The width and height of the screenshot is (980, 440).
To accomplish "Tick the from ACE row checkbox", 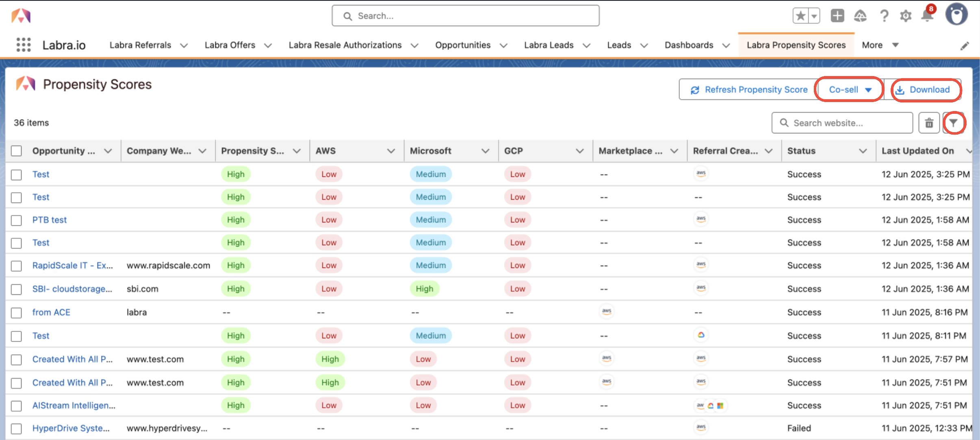I will 16,313.
